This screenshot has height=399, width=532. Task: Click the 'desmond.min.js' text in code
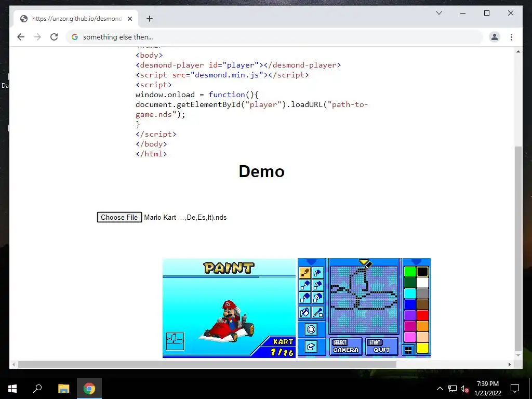(x=227, y=75)
